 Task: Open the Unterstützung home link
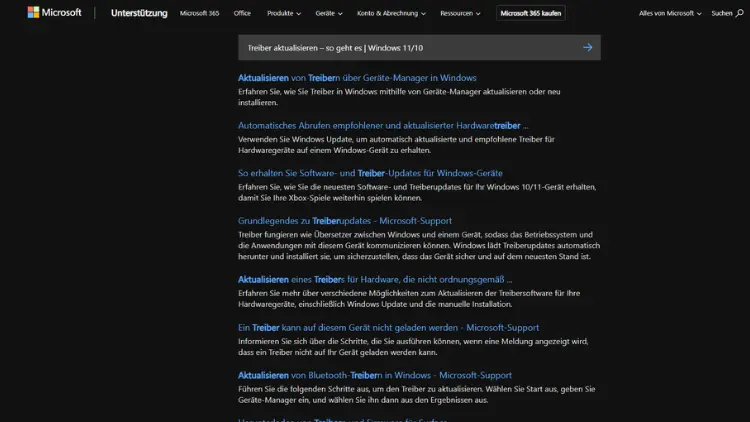tap(139, 13)
